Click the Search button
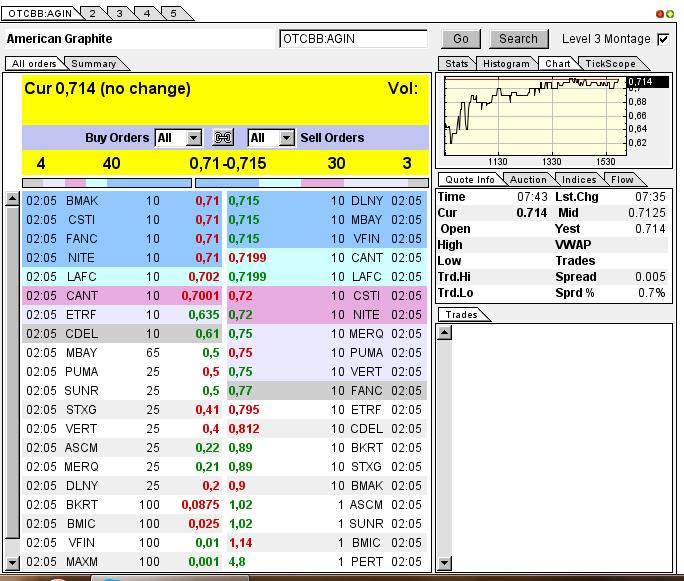 tap(518, 39)
